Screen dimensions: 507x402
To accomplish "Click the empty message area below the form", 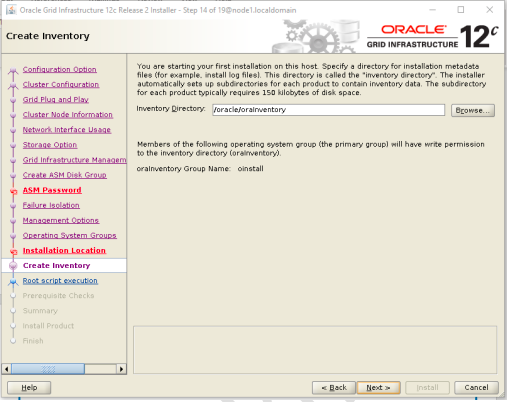I will [x=315, y=350].
